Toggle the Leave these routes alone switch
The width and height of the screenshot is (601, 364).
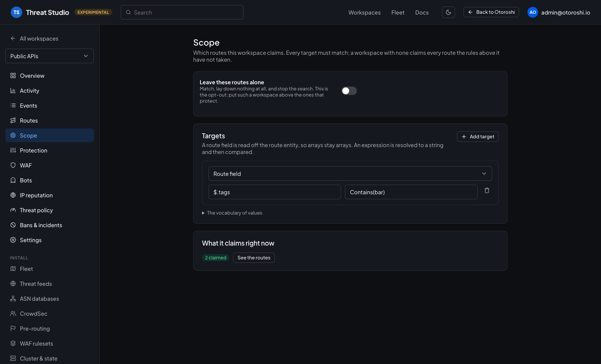[349, 91]
